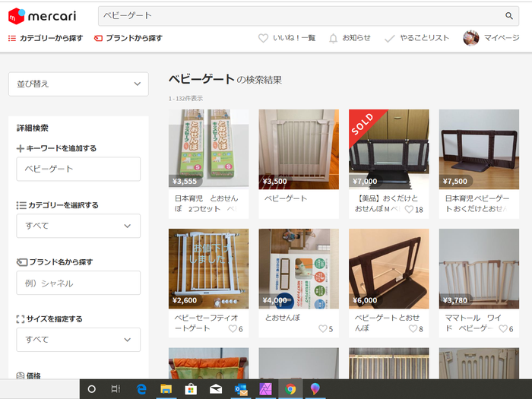The image size is (532, 399).
Task: Click the 日本育児ベビーゲート title text
Action: coord(477,204)
